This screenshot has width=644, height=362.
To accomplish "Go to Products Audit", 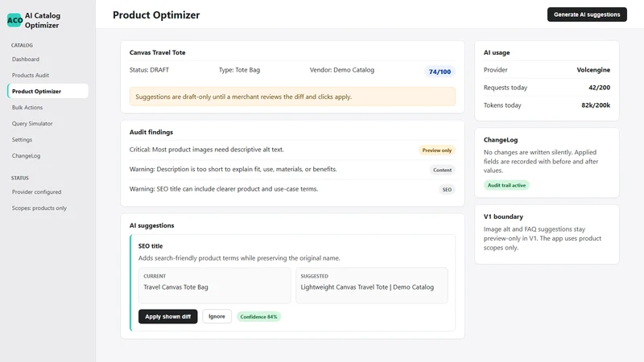I will (x=31, y=75).
